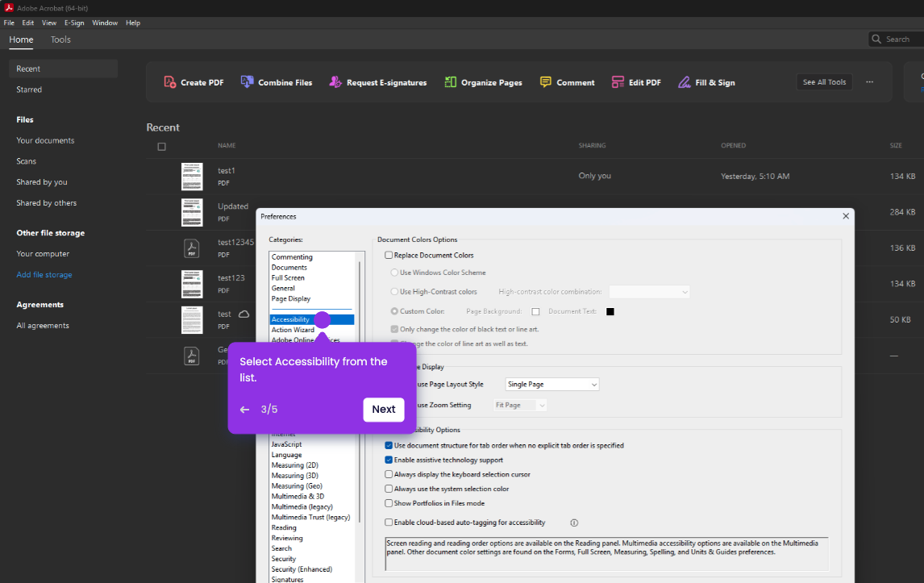Image resolution: width=924 pixels, height=583 pixels.
Task: Toggle only change black text color option
Action: pyautogui.click(x=394, y=330)
